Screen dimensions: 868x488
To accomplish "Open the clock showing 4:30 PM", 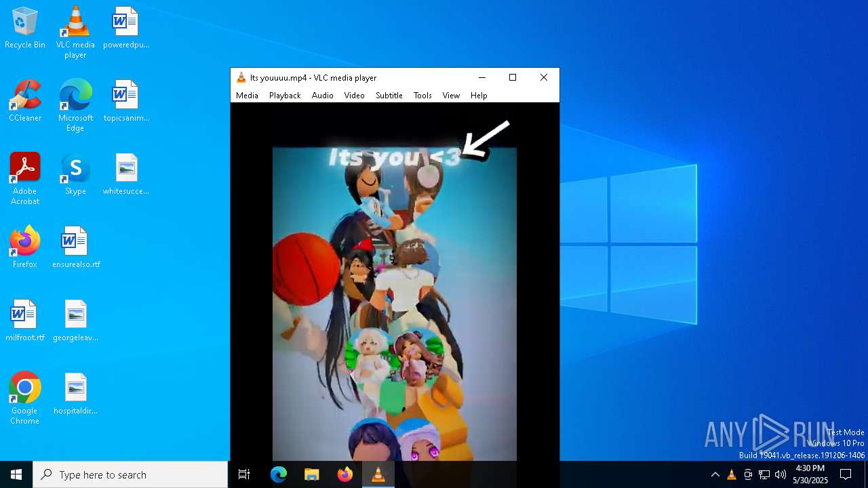I will click(810, 474).
